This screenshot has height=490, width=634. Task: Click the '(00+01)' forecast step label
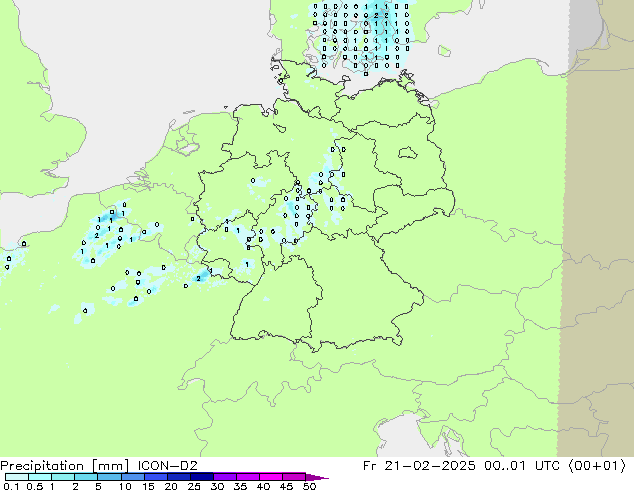[x=597, y=466]
